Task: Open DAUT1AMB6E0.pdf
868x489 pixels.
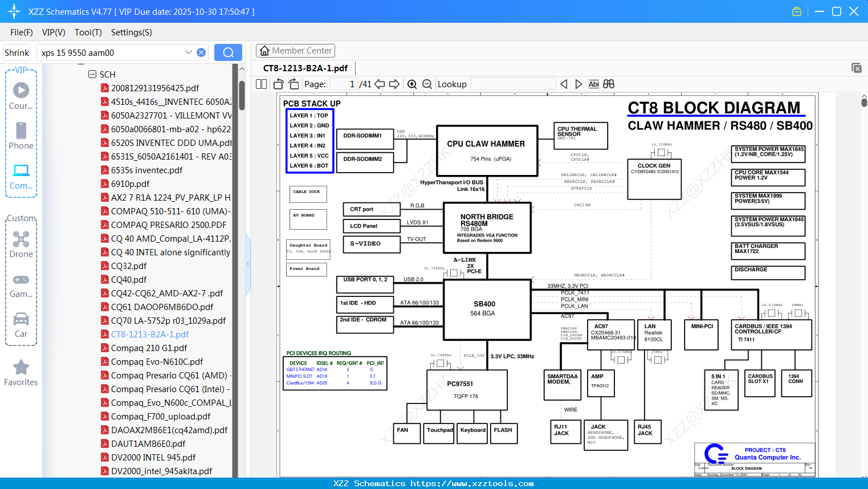Action: [148, 444]
